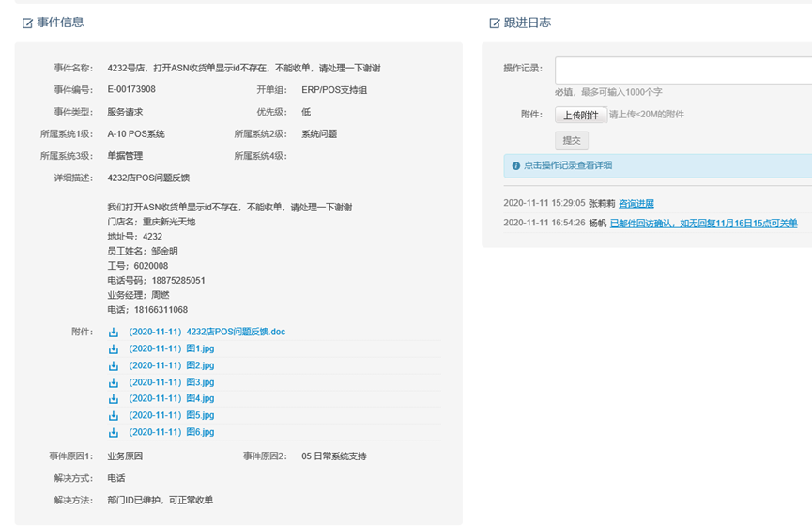
Task: Click the 跟进日志 section heading
Action: [528, 23]
